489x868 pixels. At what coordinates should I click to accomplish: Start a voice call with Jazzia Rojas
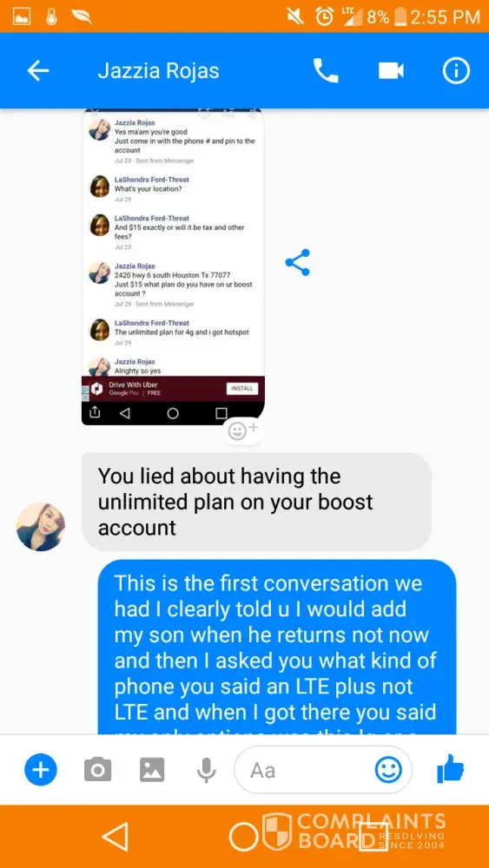(x=326, y=71)
